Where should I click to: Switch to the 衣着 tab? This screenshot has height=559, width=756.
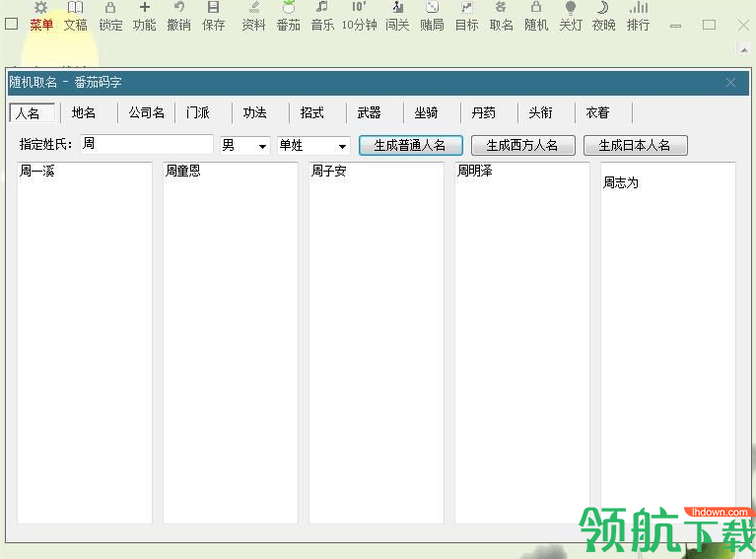click(598, 112)
